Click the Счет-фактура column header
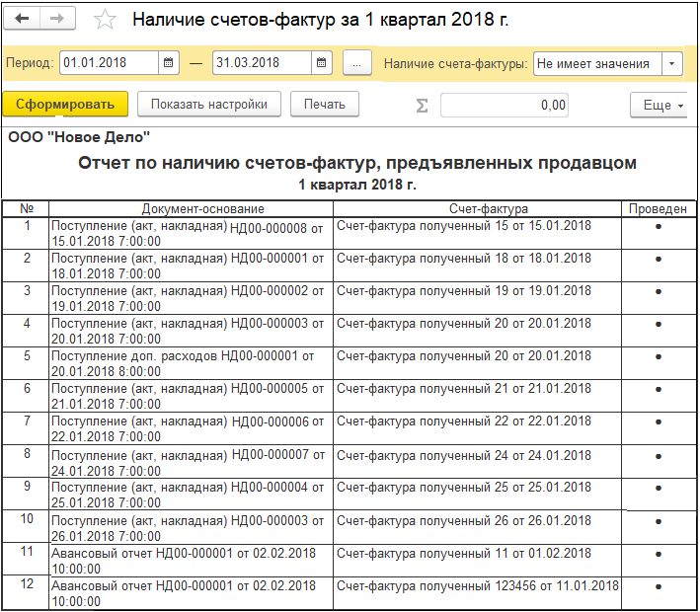Viewport: 700px width, 612px height. click(477, 208)
